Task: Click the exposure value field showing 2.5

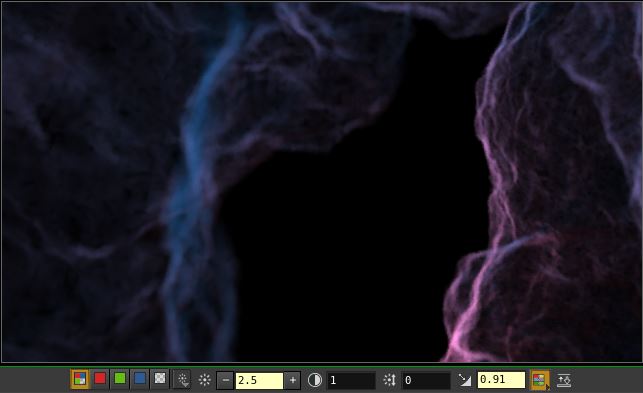Action: coord(259,380)
